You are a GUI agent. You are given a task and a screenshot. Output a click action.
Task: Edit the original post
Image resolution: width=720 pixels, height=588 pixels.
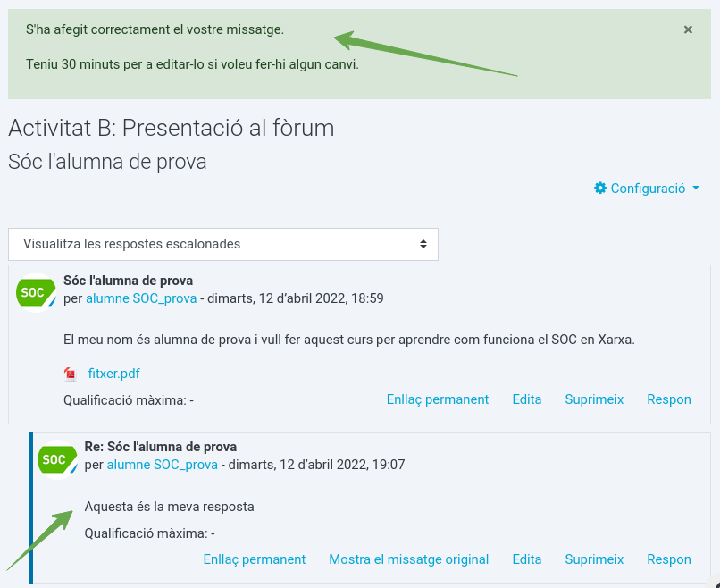[x=527, y=399]
